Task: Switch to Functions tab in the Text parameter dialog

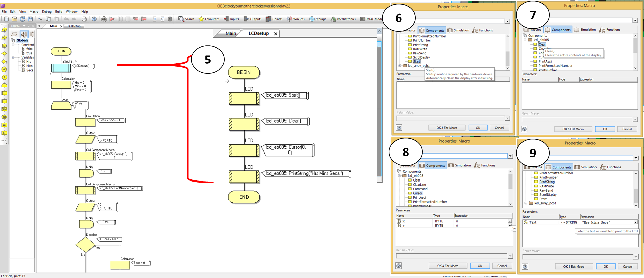Action: [x=610, y=167]
